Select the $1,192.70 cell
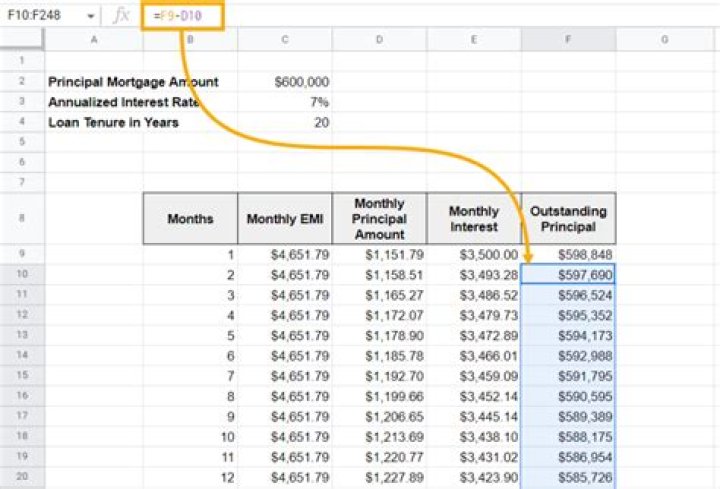Image resolution: width=720 pixels, height=489 pixels. [x=379, y=376]
